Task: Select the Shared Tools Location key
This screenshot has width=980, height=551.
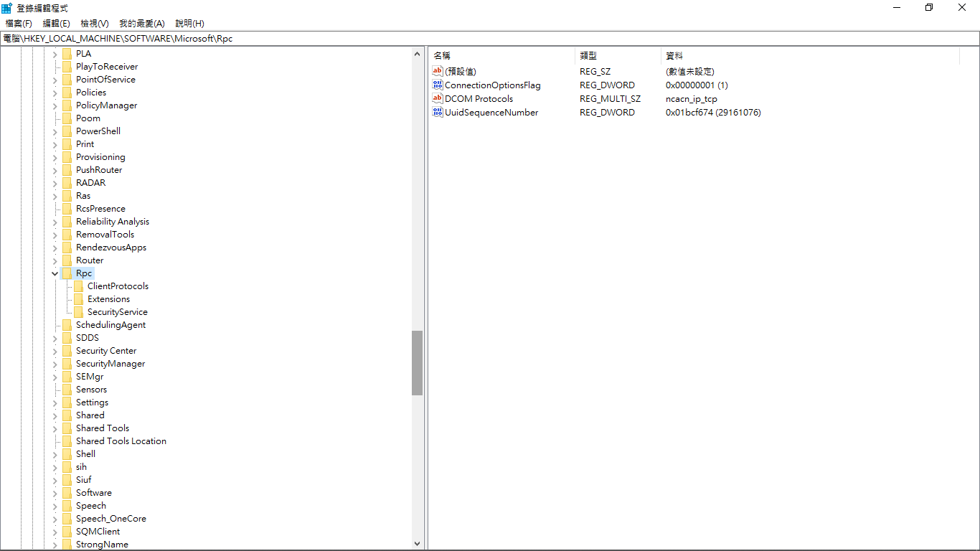Action: click(121, 441)
